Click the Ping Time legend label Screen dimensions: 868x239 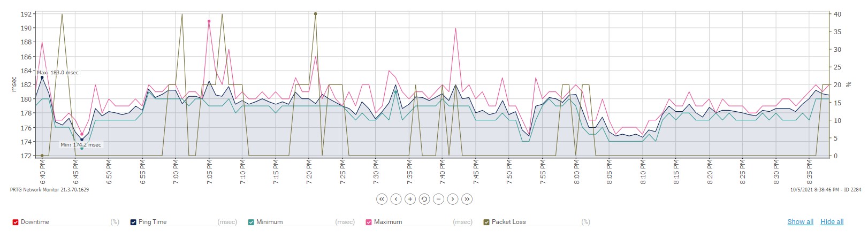click(153, 222)
